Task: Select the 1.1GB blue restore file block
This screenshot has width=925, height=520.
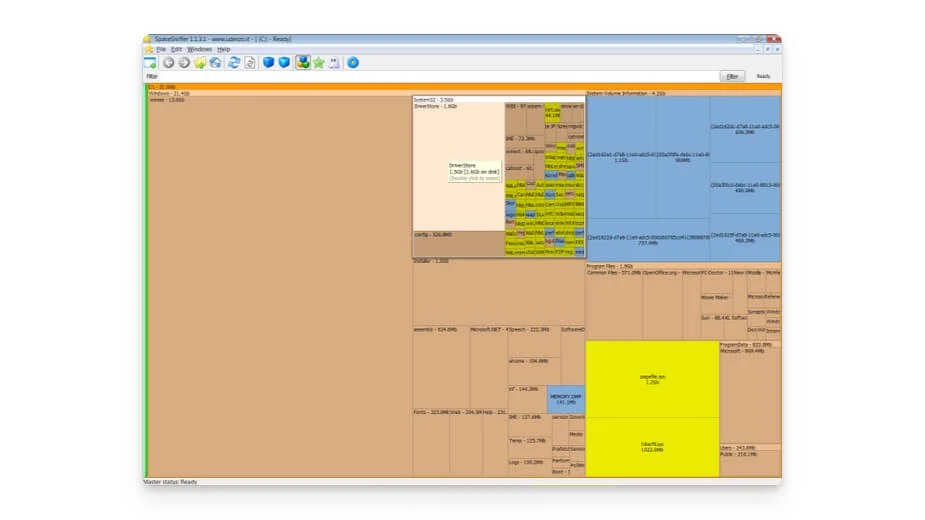Action: click(x=621, y=158)
